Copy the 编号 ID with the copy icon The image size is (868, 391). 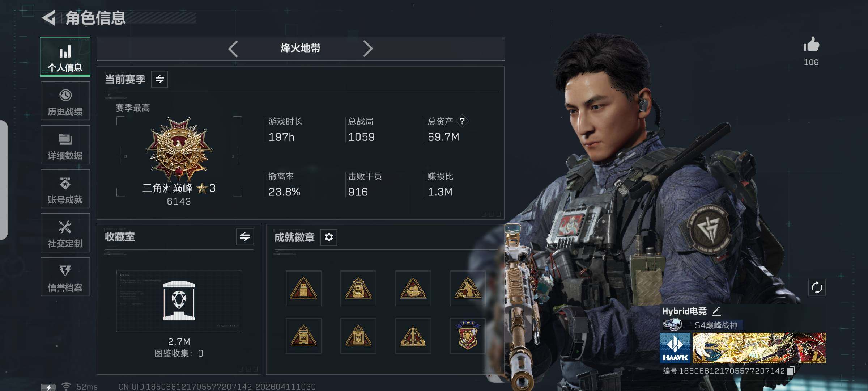coord(791,371)
